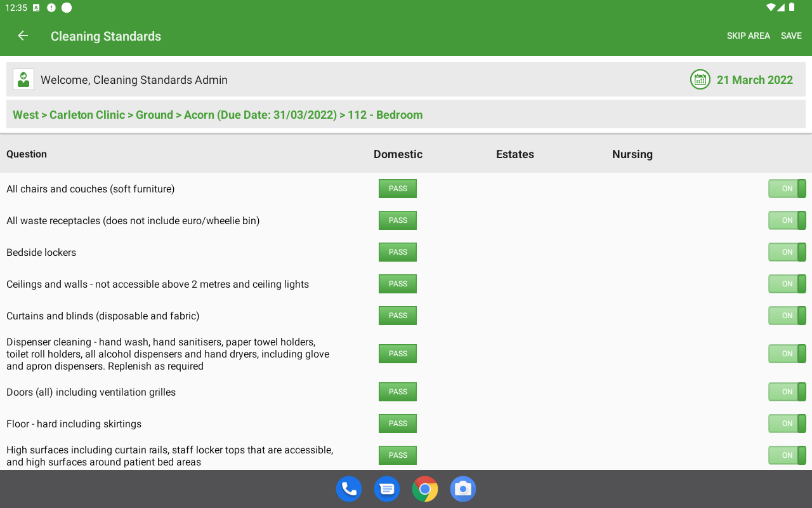
Task: Select 'Bedside lockers' question text
Action: pos(41,252)
